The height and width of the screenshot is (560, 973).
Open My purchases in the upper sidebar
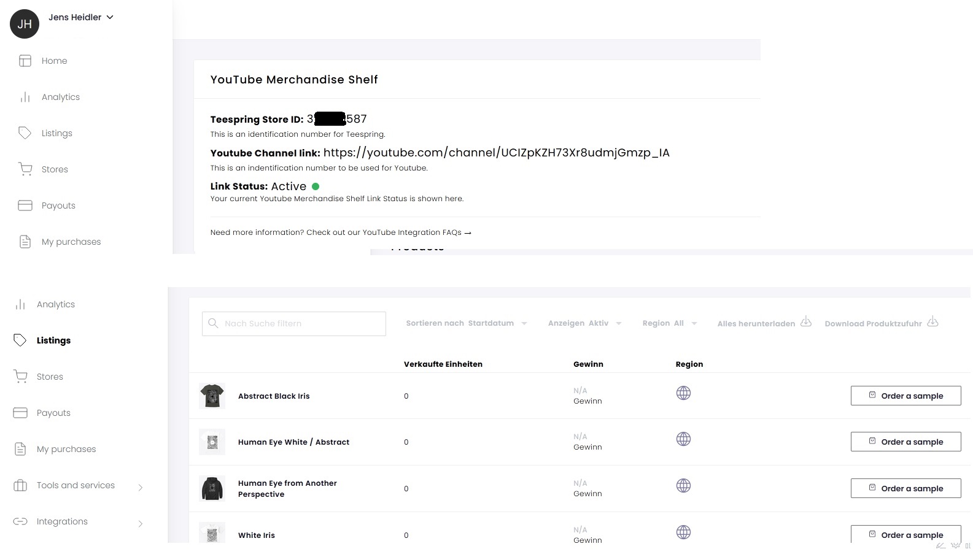tap(71, 242)
